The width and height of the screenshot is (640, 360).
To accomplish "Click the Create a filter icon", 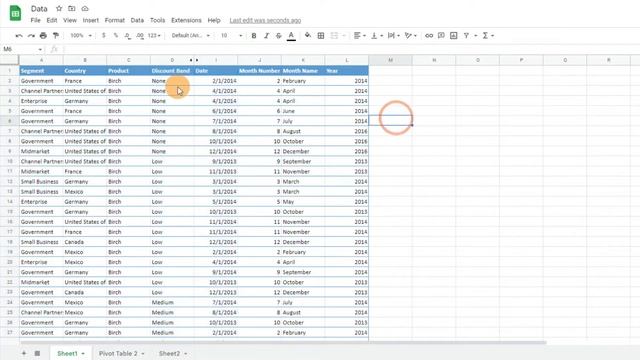I will point(466,36).
